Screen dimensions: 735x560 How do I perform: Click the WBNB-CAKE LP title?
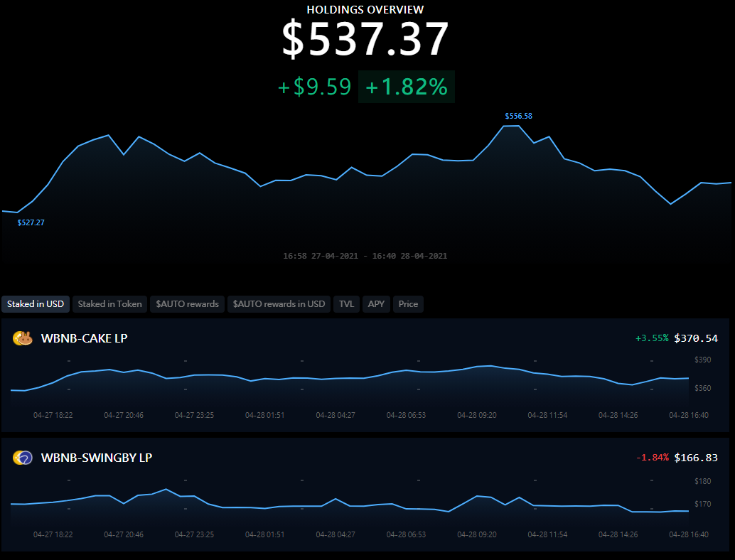pyautogui.click(x=85, y=338)
